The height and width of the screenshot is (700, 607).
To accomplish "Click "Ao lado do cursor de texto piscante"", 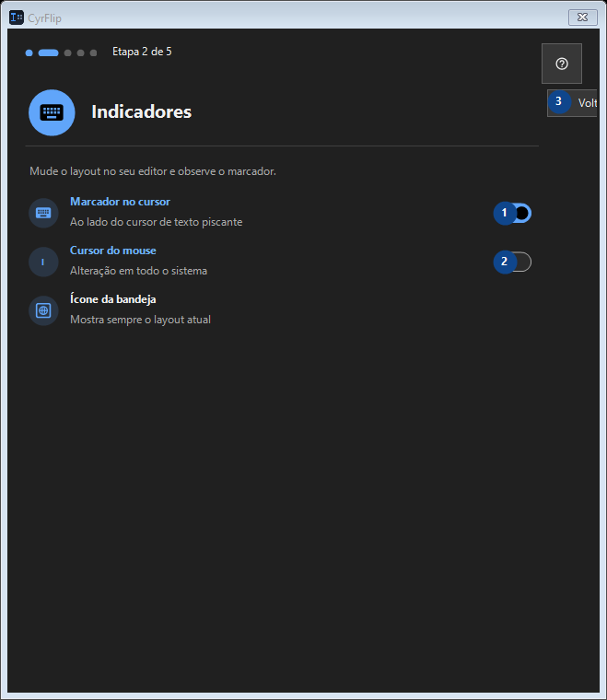I will (x=157, y=222).
